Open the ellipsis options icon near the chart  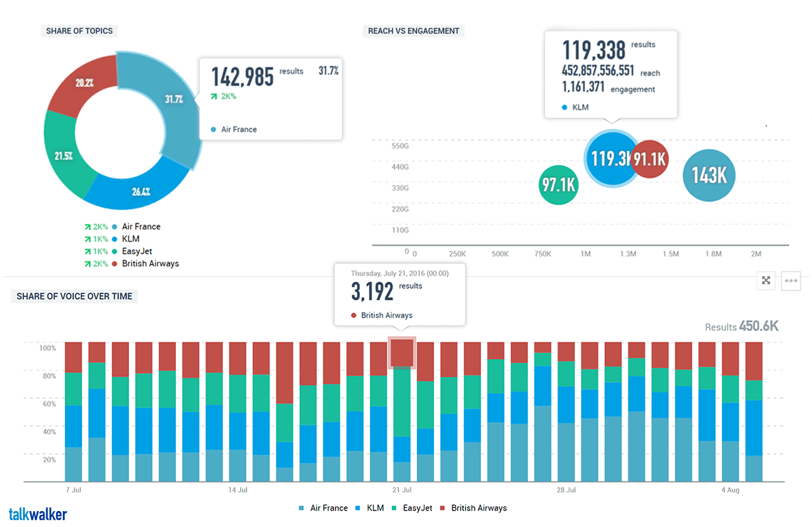(790, 281)
